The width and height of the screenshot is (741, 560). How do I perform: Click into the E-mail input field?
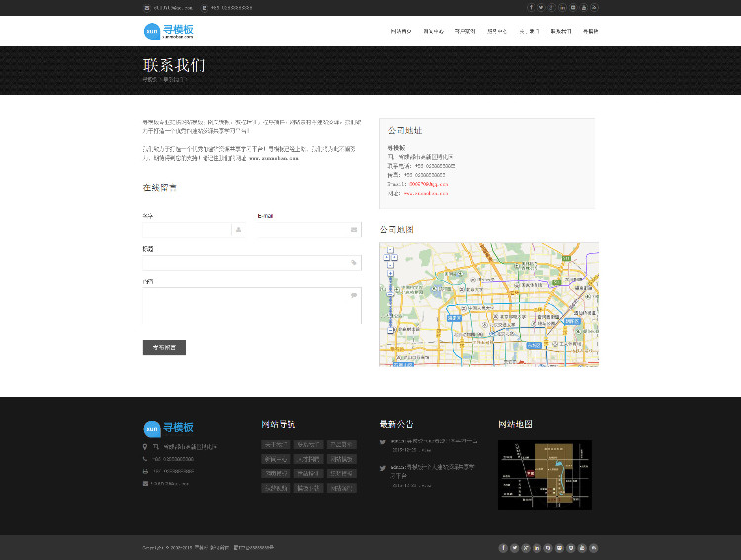301,230
